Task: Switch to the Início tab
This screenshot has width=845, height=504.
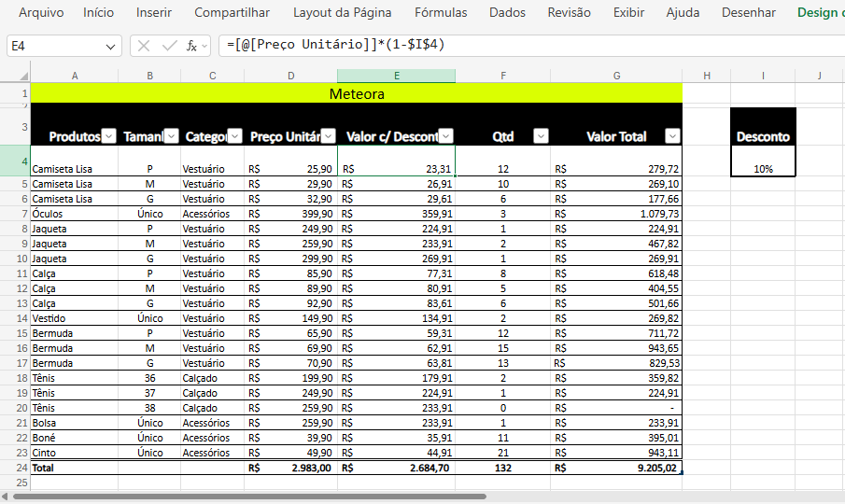Action: click(99, 12)
